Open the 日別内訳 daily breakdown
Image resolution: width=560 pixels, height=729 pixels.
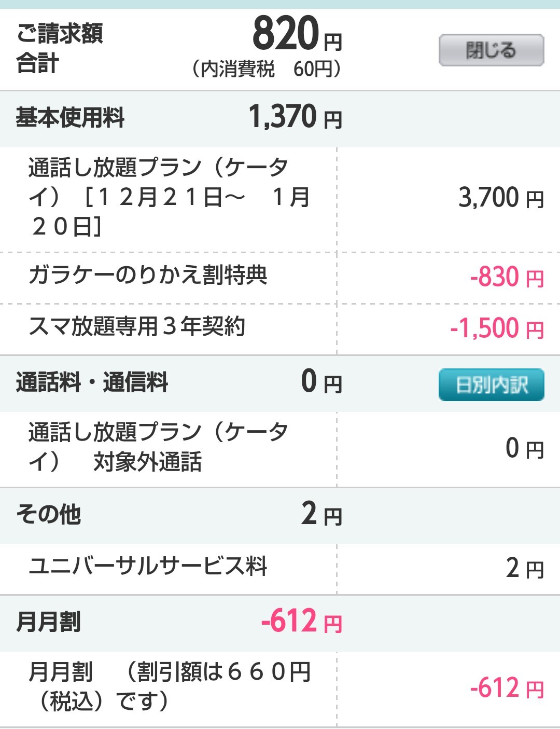(491, 384)
